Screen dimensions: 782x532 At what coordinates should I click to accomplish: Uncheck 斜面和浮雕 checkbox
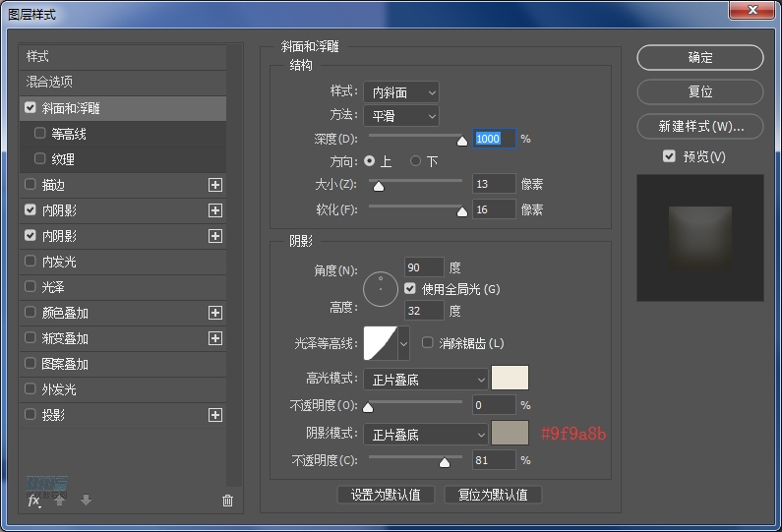pyautogui.click(x=30, y=108)
